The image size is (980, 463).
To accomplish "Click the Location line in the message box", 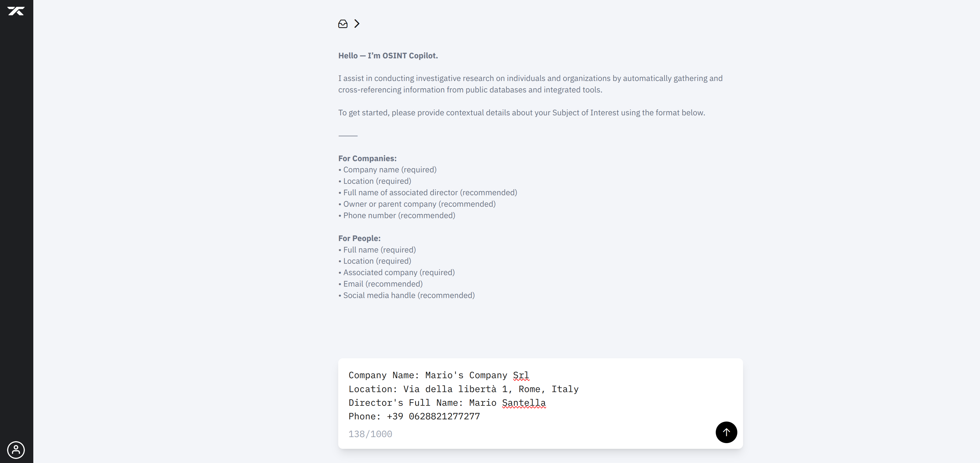I will pos(463,389).
